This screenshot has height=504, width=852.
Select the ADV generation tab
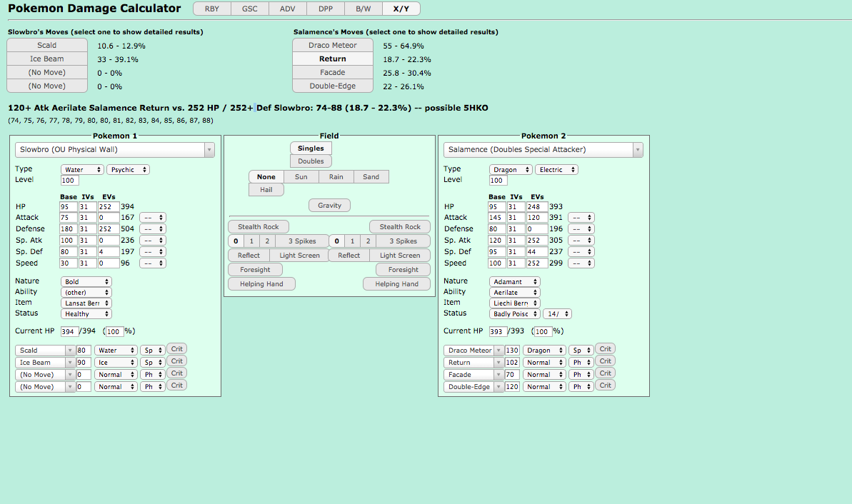[287, 9]
